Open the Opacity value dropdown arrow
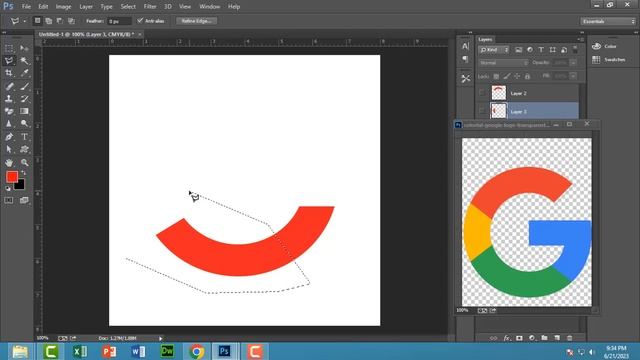The width and height of the screenshot is (640, 360). point(573,63)
